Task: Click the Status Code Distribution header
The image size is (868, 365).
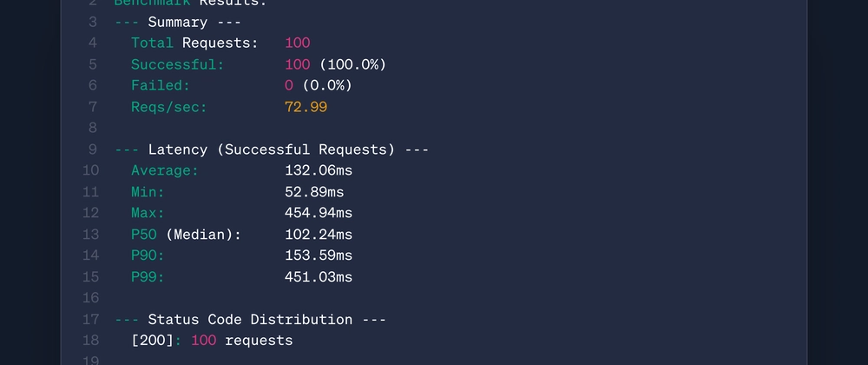Action: 250,320
